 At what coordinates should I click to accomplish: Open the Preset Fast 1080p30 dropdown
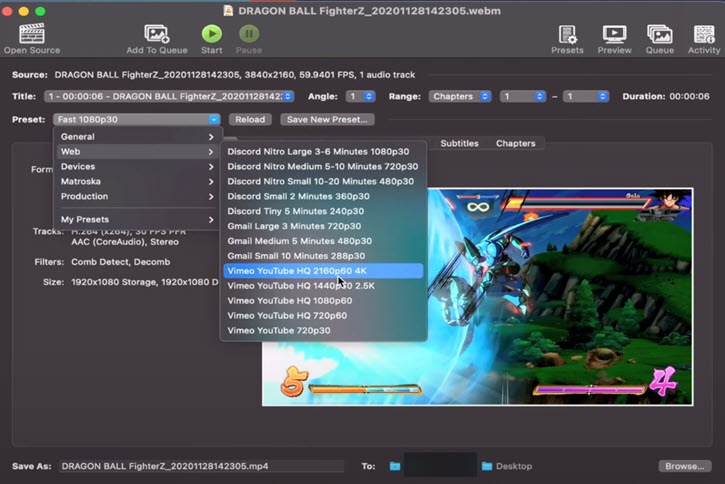click(136, 119)
